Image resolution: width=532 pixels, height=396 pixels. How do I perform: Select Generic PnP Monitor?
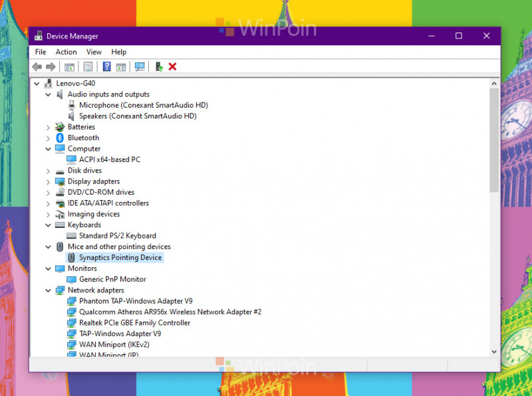112,279
